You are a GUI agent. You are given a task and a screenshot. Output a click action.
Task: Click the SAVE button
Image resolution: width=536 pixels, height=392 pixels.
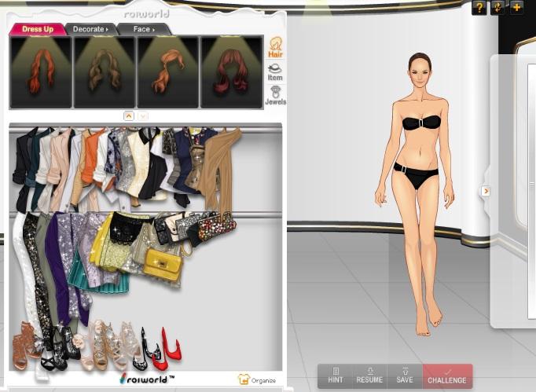[405, 376]
